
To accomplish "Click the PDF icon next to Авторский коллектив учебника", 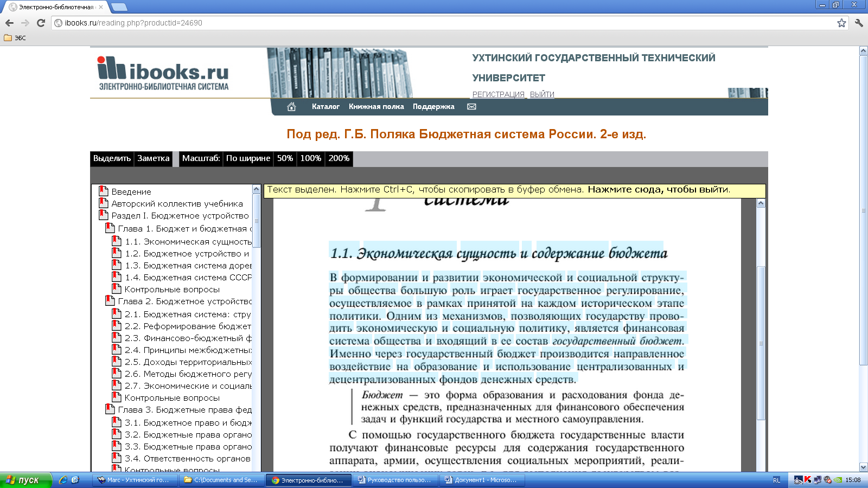I will click(x=104, y=203).
